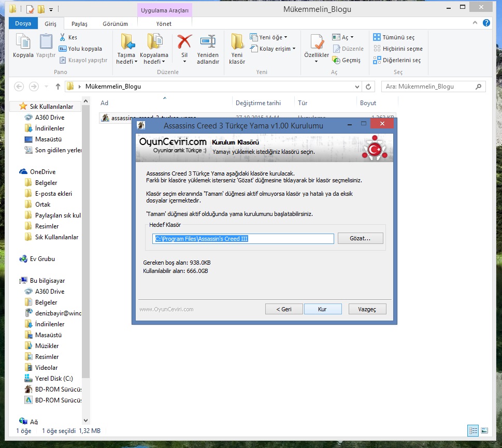Click the Forward navigation arrow
The width and height of the screenshot is (502, 448).
coord(34,86)
